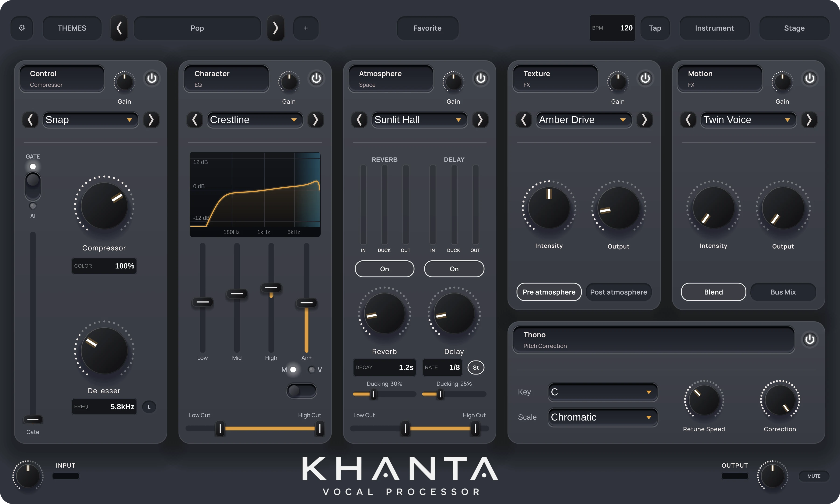Switch to Pre atmosphere routing
This screenshot has width=840, height=504.
click(549, 292)
